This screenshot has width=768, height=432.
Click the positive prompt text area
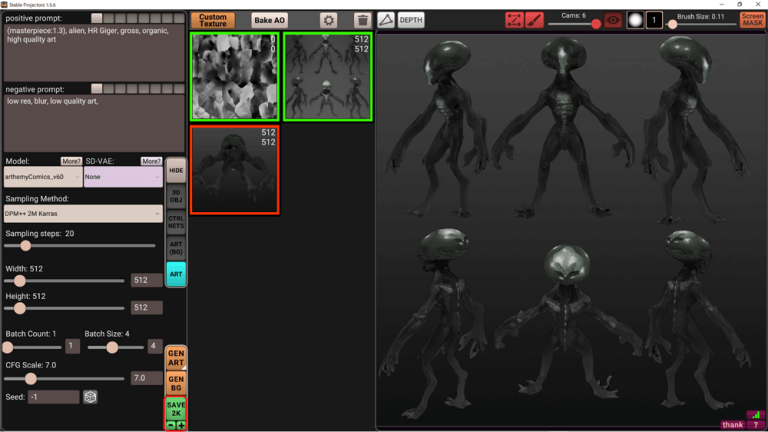coord(94,53)
